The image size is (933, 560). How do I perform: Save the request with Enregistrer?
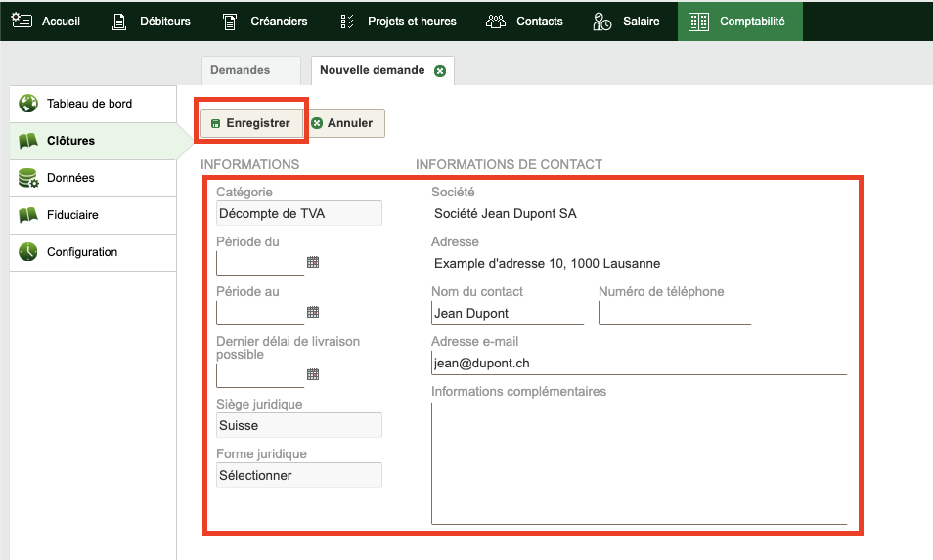coord(251,123)
